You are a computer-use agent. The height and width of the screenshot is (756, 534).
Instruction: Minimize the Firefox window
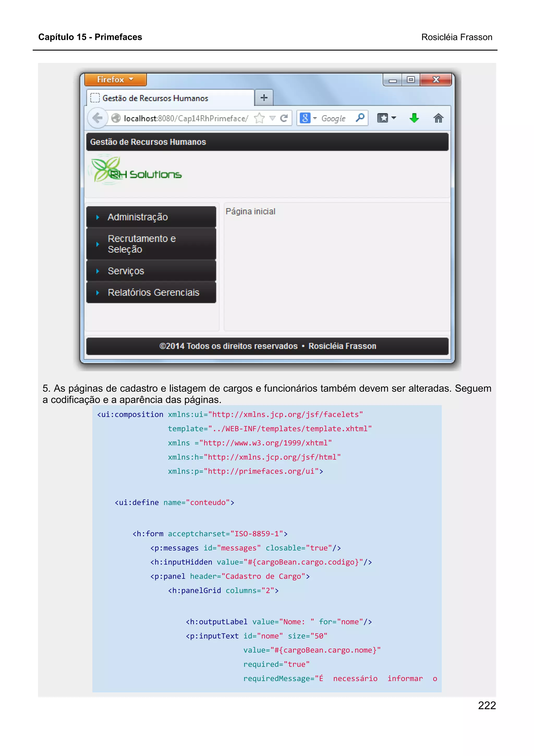click(392, 80)
